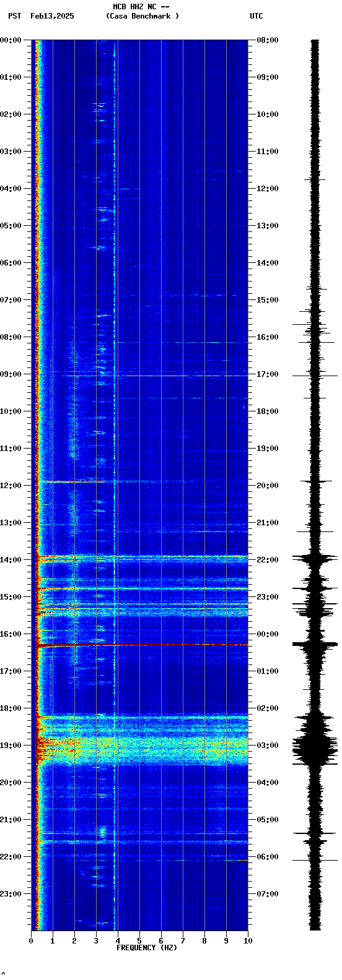Viewport: 342px width, 980px height.
Task: Click the UTC time label 07:00
Action: (268, 894)
